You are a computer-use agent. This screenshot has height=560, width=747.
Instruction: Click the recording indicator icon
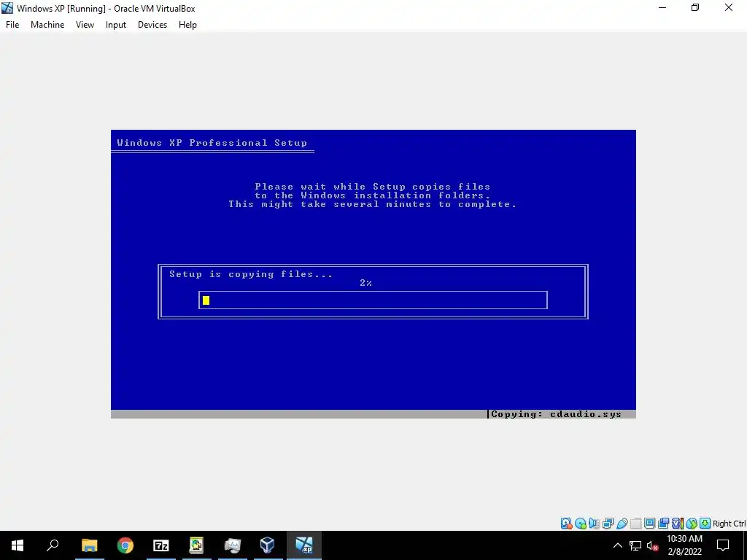[663, 524]
